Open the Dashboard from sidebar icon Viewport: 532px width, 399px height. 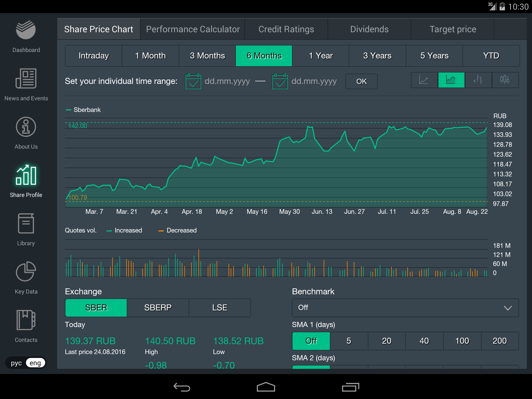26,30
